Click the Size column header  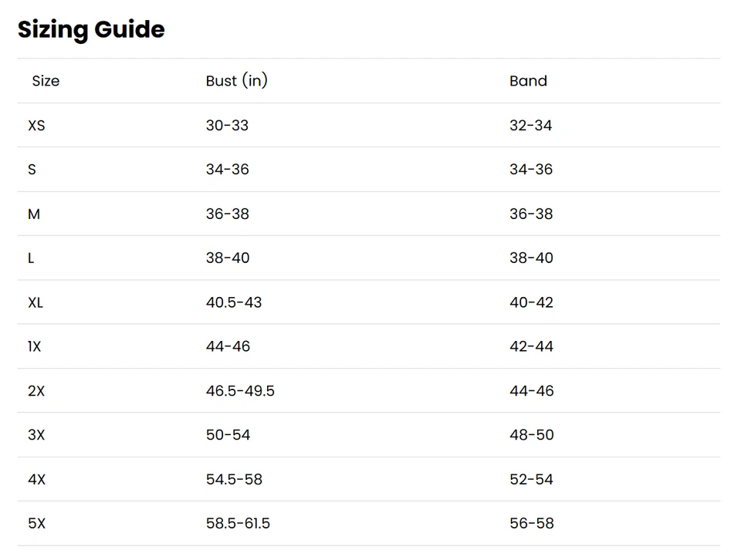46,81
